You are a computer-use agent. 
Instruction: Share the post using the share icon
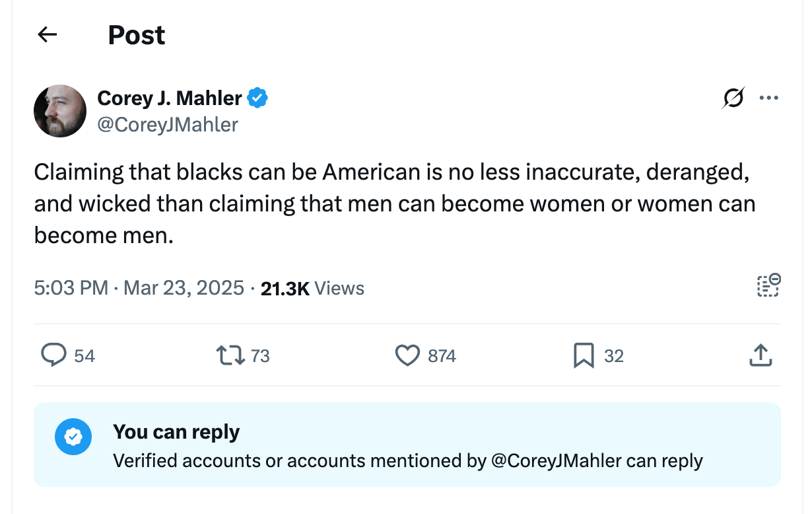[761, 355]
